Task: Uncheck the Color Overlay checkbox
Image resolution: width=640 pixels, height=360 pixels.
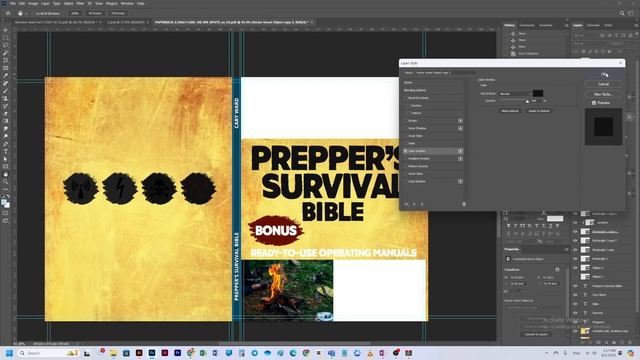Action: [406, 151]
